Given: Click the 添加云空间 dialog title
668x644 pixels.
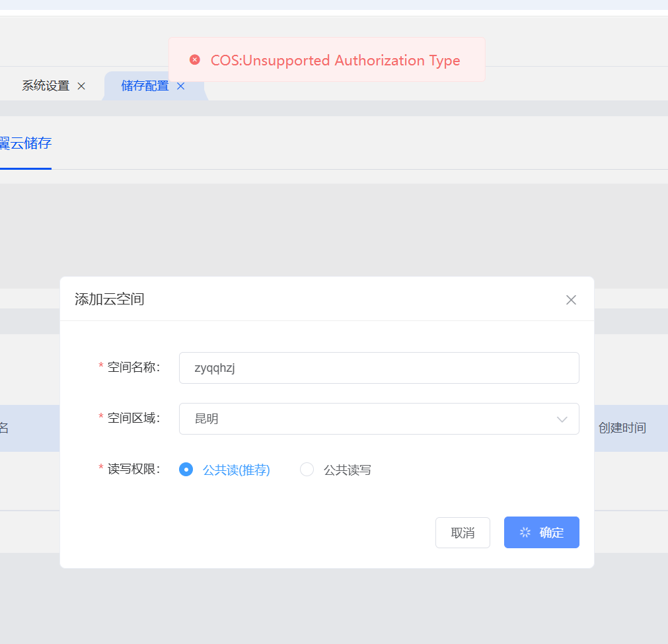Looking at the screenshot, I should [110, 299].
